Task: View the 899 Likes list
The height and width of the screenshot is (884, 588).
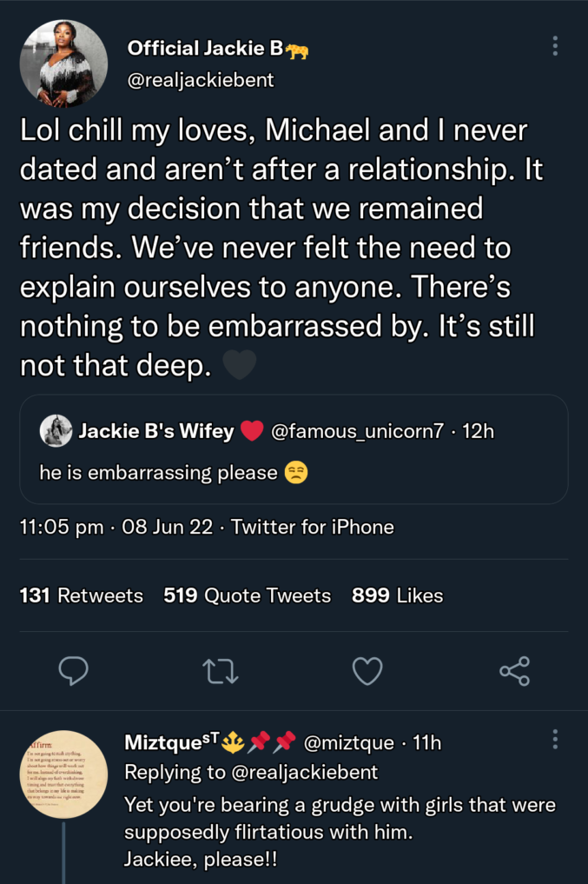Action: [x=397, y=595]
